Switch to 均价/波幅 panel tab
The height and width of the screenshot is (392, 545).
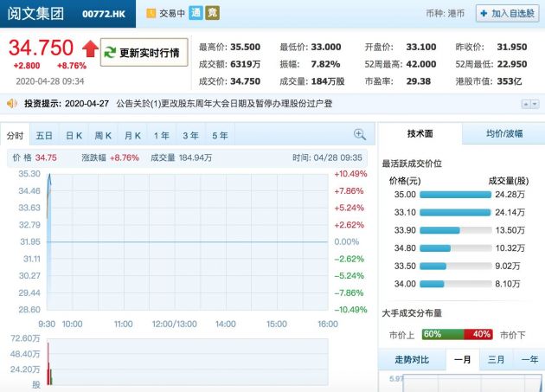coord(504,133)
